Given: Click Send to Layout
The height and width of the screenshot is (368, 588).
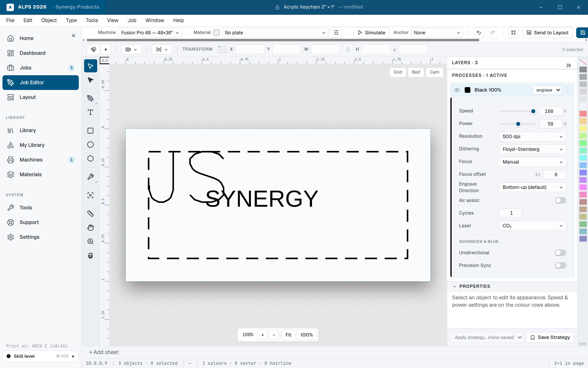Looking at the screenshot, I should pyautogui.click(x=547, y=33).
